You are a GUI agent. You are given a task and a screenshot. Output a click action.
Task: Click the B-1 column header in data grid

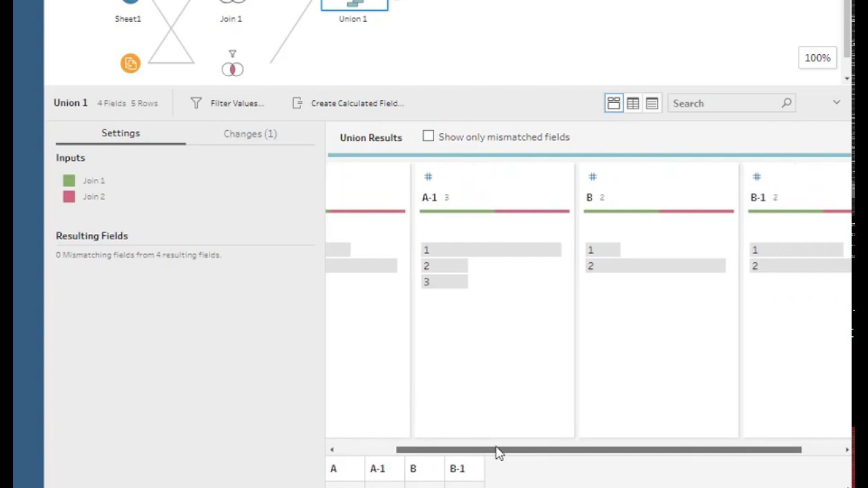[465, 468]
